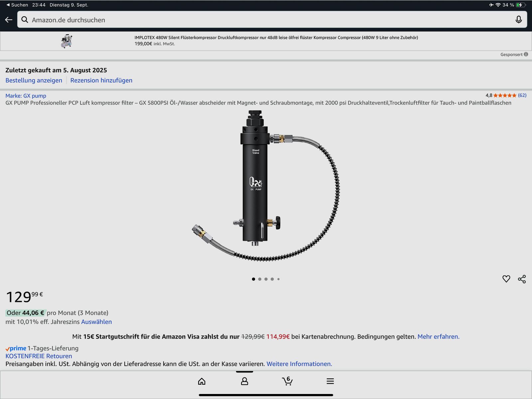Add product to wishlist with heart icon
Image resolution: width=532 pixels, height=399 pixels.
(506, 279)
